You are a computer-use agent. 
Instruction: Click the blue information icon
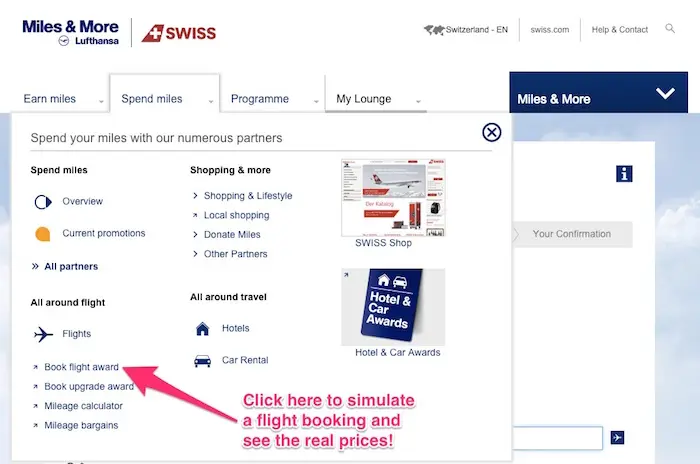click(x=624, y=174)
